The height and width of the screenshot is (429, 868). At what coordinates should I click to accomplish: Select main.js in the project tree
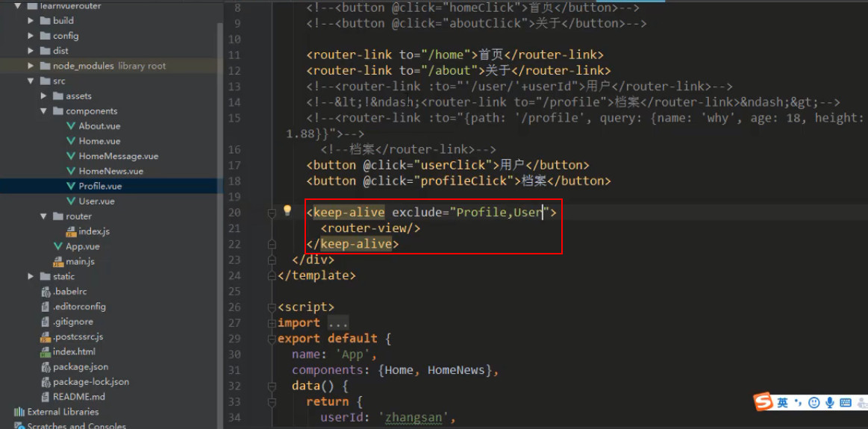coord(81,261)
